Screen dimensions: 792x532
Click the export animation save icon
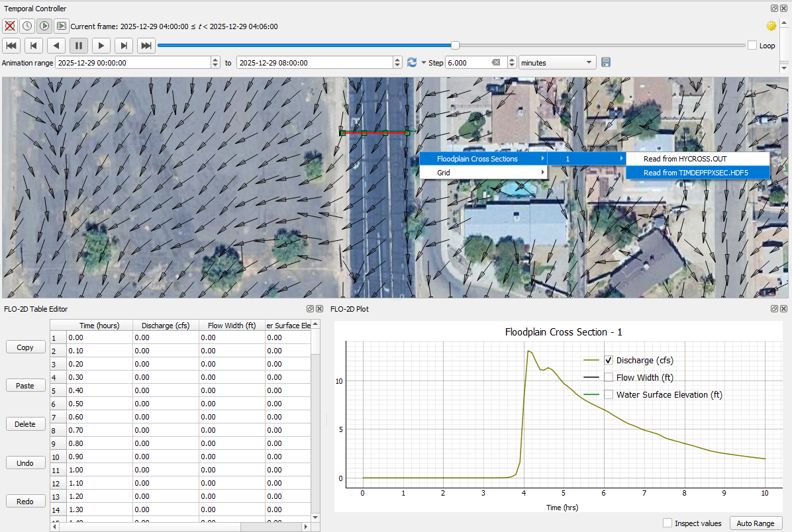(606, 62)
